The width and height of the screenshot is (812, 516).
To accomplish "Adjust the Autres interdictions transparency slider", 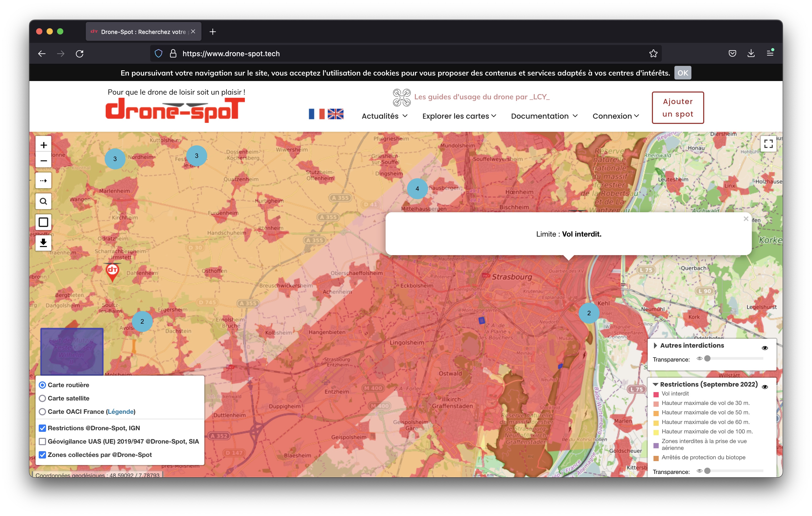I will coord(707,359).
